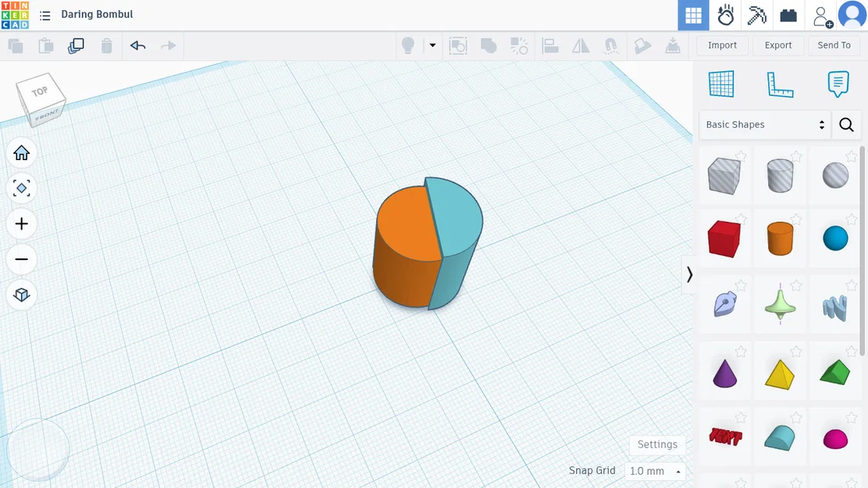The width and height of the screenshot is (868, 488).
Task: Click the Export button
Action: point(777,45)
